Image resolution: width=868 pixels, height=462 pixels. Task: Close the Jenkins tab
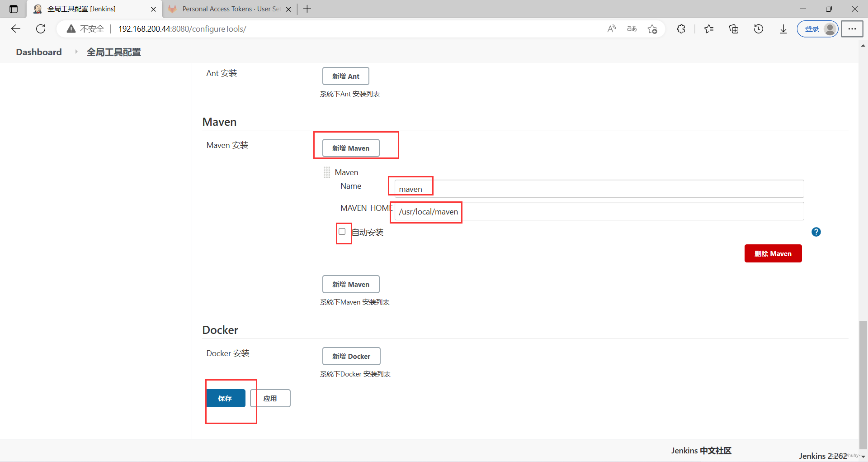click(x=153, y=9)
